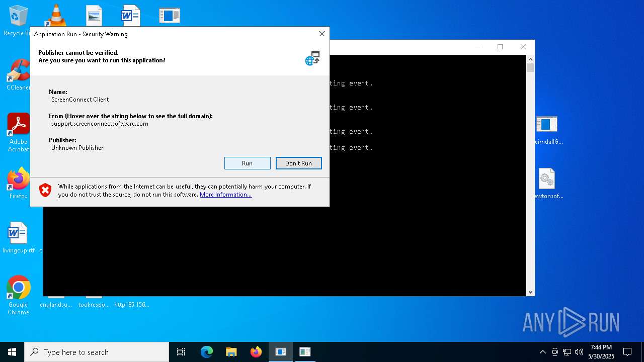Select the desktop file ending in eimdallG...
644x362 pixels.
tap(547, 130)
